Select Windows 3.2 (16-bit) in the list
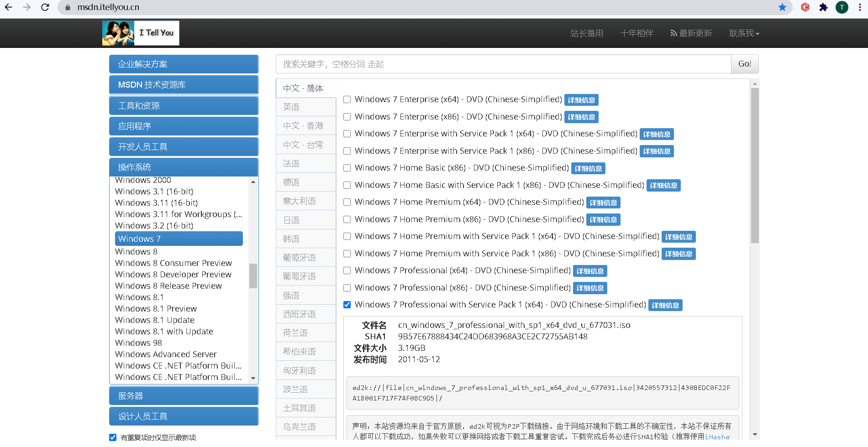This screenshot has height=447, width=868. pyautogui.click(x=154, y=225)
